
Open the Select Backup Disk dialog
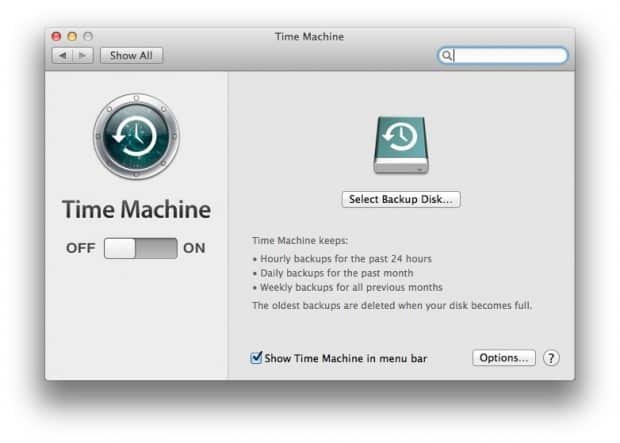[401, 199]
